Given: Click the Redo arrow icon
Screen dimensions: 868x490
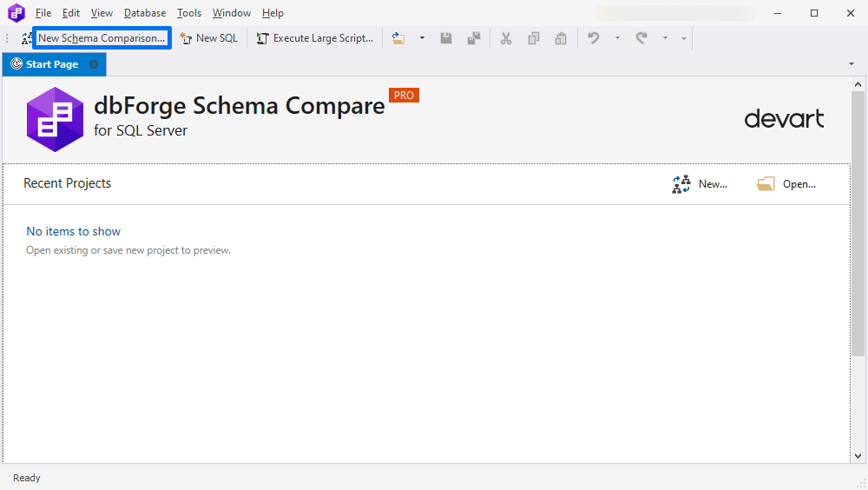Looking at the screenshot, I should 641,38.
